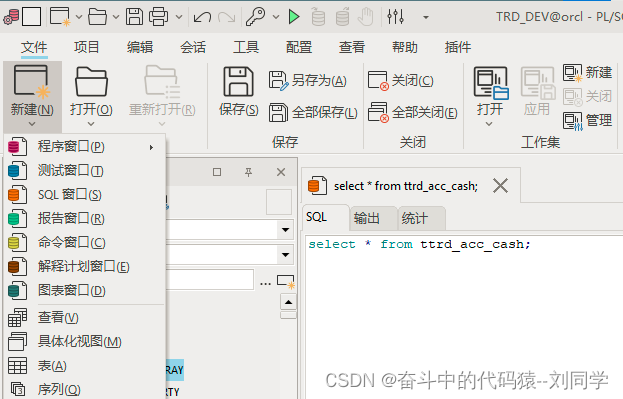This screenshot has height=399, width=623.
Task: Select 解释计划窗口(E) menu item
Action: pyautogui.click(x=84, y=267)
